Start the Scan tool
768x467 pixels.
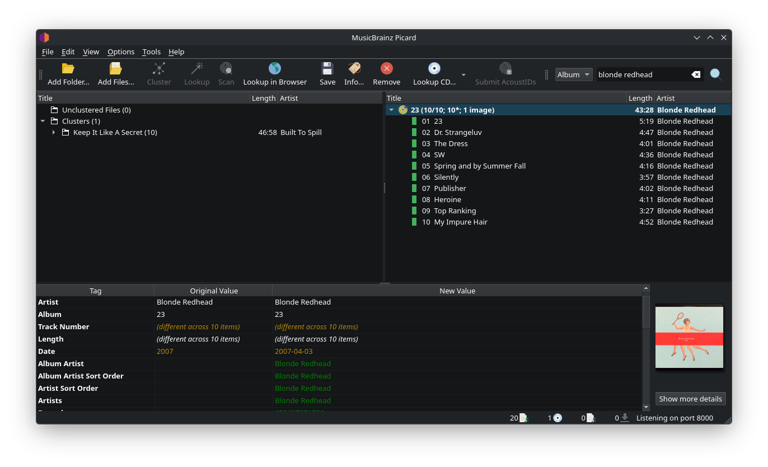click(x=226, y=74)
